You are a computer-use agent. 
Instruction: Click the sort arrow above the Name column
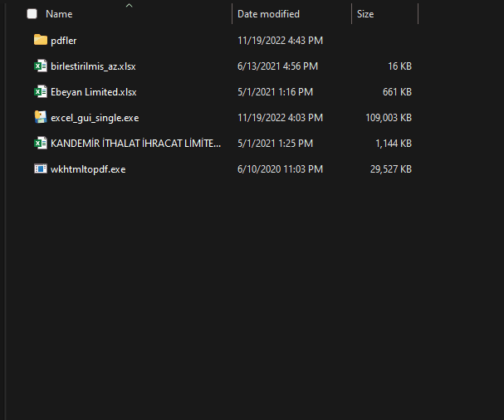click(129, 6)
